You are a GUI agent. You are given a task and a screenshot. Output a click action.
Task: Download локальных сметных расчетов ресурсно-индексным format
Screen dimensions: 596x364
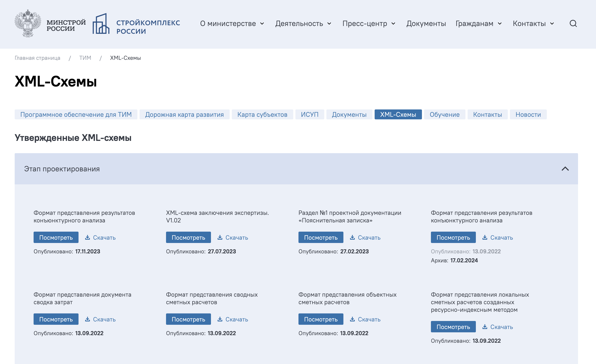coord(497,327)
